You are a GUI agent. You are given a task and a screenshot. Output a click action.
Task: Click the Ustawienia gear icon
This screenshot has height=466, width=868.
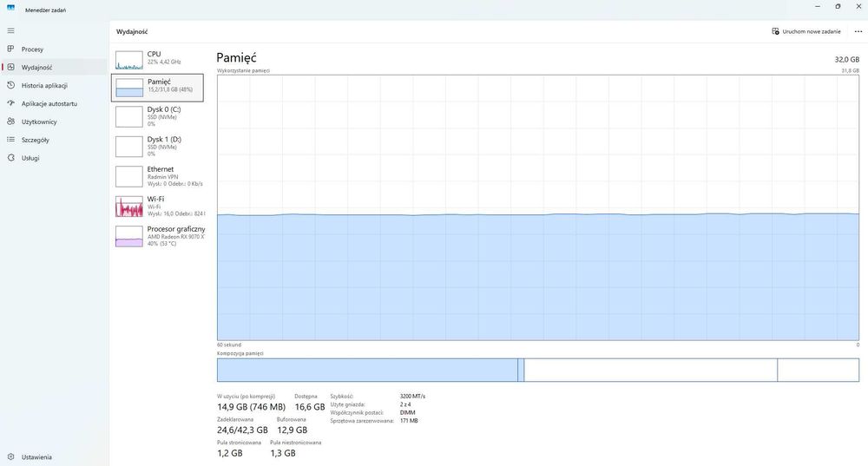[10, 456]
